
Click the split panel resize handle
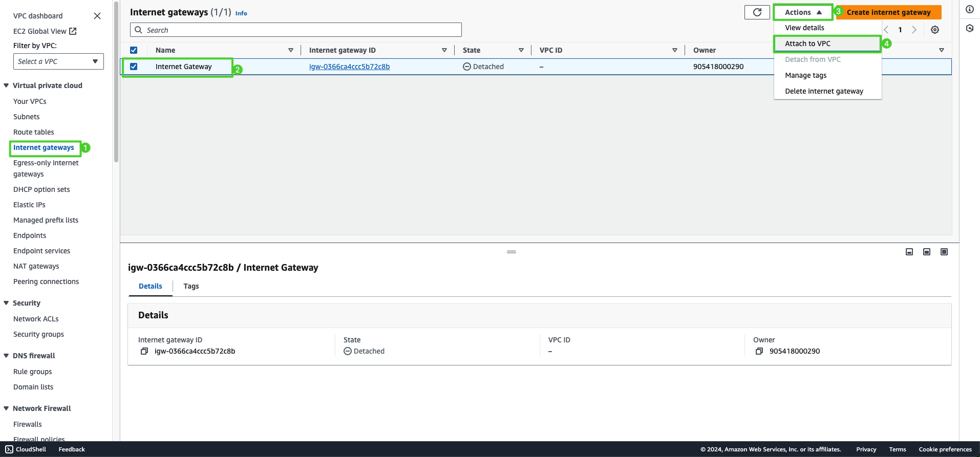point(511,252)
